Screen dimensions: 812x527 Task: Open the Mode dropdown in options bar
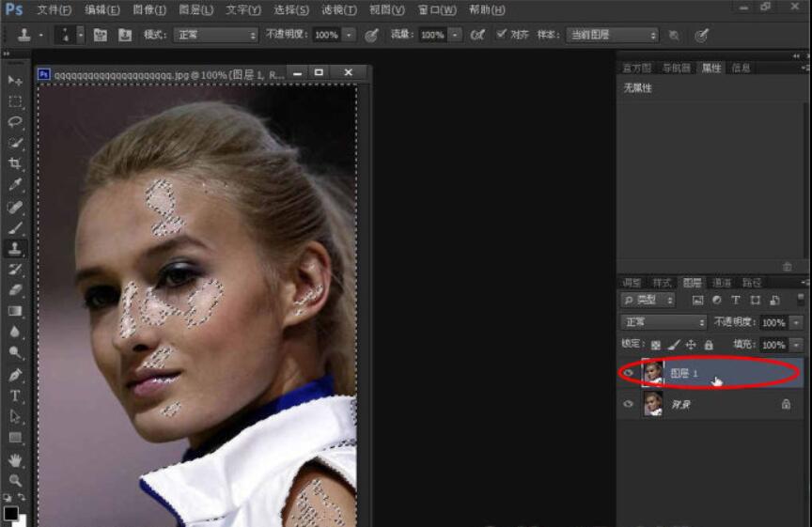215,35
